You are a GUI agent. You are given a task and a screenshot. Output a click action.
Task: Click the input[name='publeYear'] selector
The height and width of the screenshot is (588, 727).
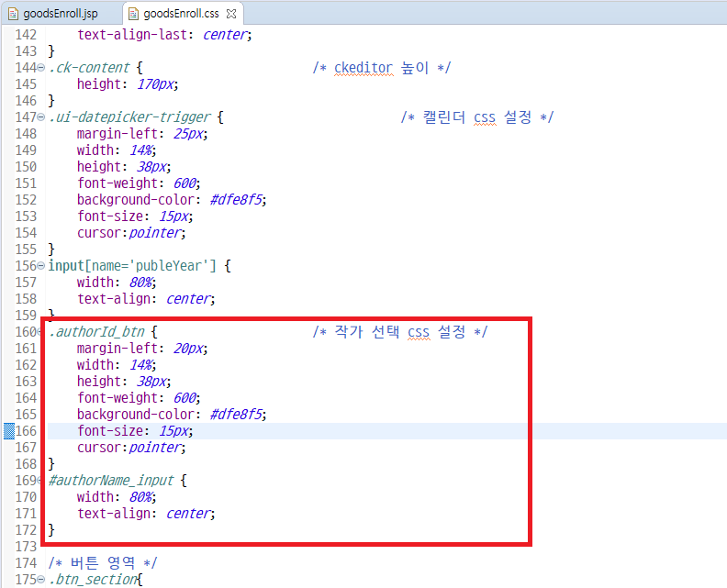132,266
